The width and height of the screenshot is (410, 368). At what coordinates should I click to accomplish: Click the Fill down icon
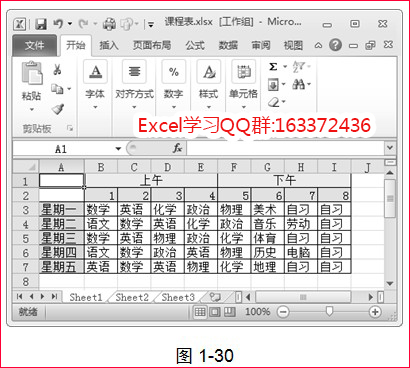coord(273,85)
